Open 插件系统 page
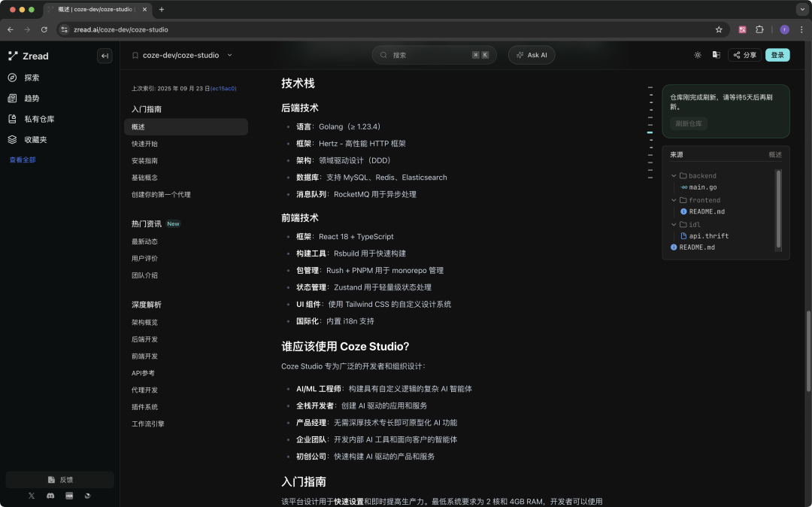 click(x=144, y=407)
